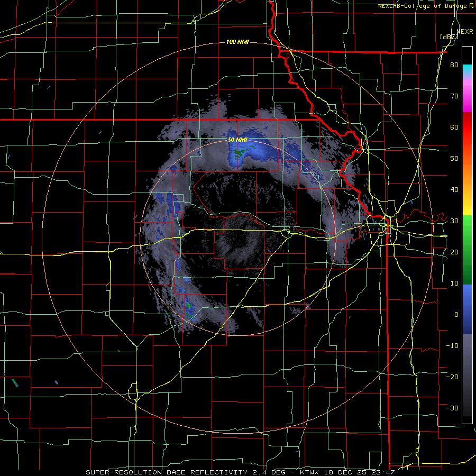Image resolution: width=476 pixels, height=476 pixels.
Task: Click the -20 value on the dBZ scale
Action: [x=452, y=377]
